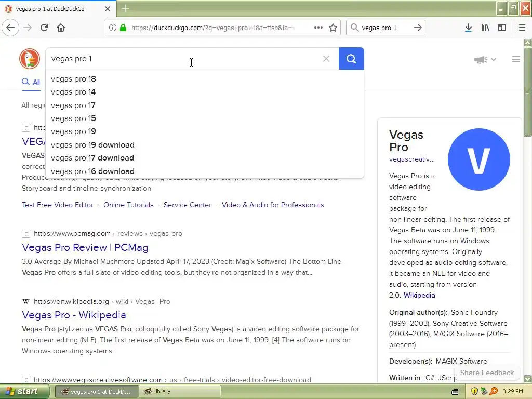Open the DuckDuckGo side menu
The image size is (532, 399).
516,59
